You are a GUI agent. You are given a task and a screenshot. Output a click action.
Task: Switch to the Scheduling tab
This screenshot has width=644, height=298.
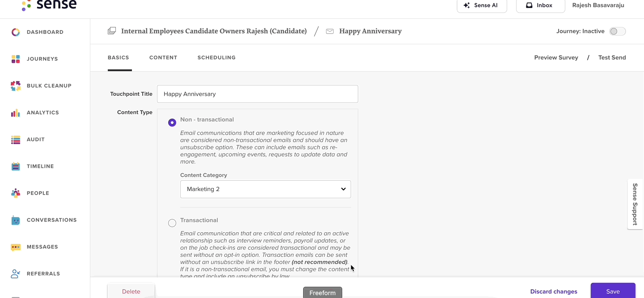pyautogui.click(x=216, y=58)
